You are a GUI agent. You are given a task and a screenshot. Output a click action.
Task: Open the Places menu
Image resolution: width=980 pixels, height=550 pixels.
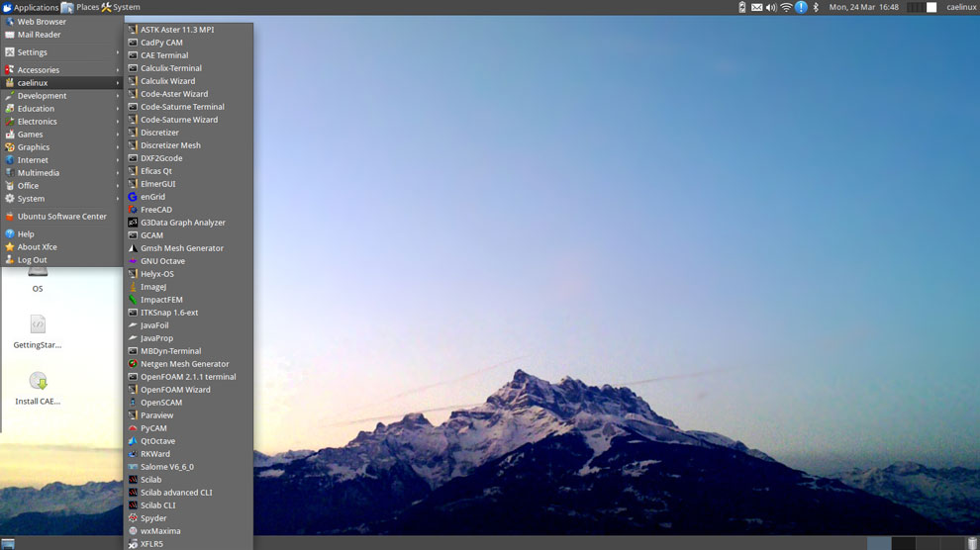click(x=80, y=8)
